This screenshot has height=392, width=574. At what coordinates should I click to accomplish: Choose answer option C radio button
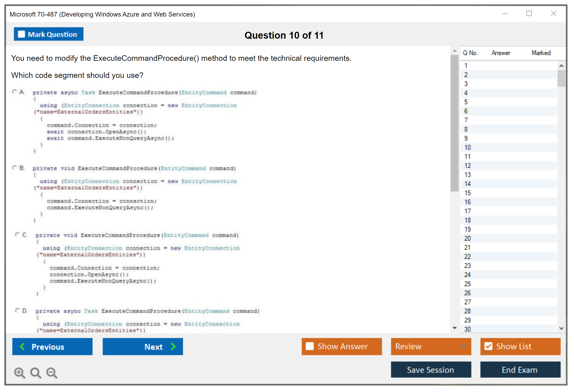pos(17,235)
